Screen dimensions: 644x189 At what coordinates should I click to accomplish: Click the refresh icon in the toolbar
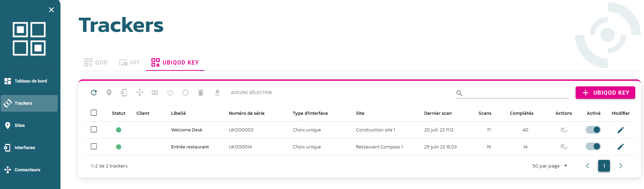pyautogui.click(x=94, y=93)
